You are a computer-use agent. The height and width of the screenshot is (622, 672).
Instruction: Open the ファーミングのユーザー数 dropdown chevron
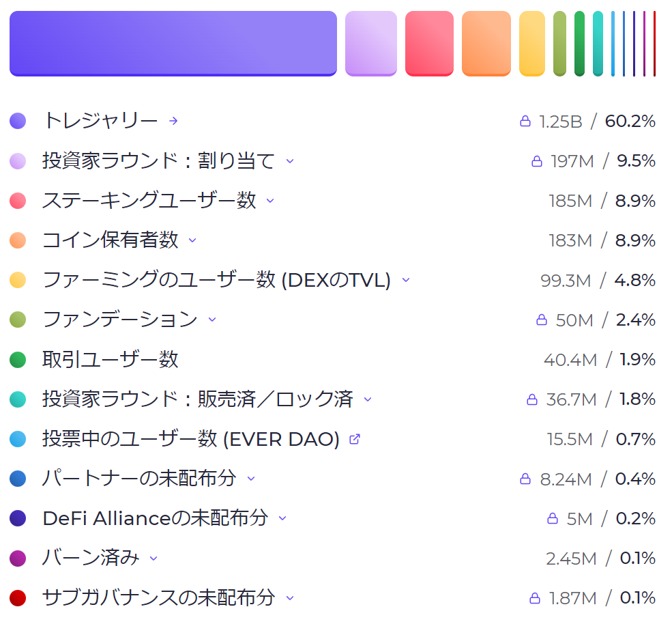(406, 280)
